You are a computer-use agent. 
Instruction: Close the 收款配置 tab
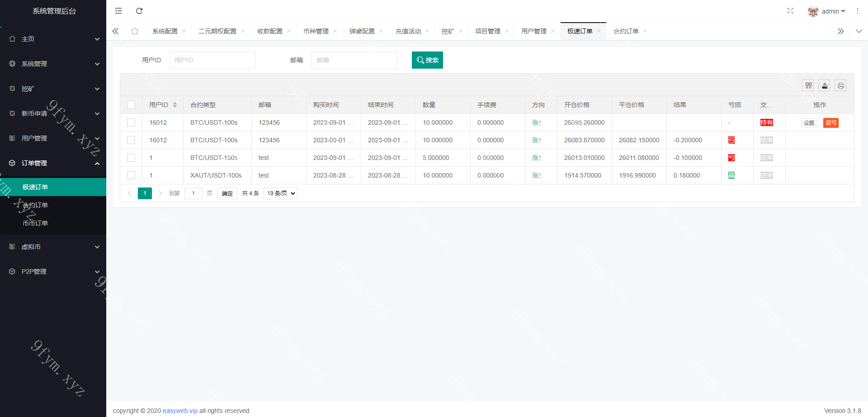[x=289, y=31]
